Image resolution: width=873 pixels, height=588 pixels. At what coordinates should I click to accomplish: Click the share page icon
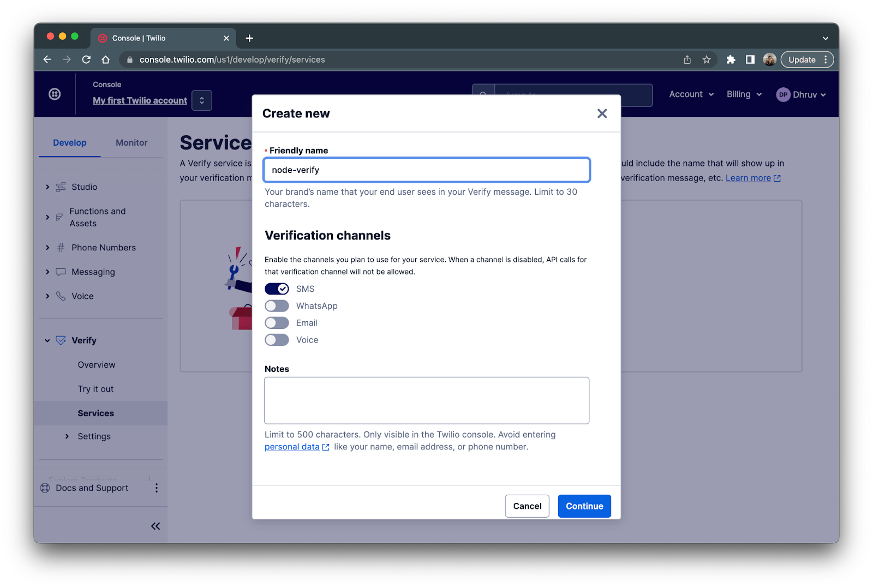(687, 59)
